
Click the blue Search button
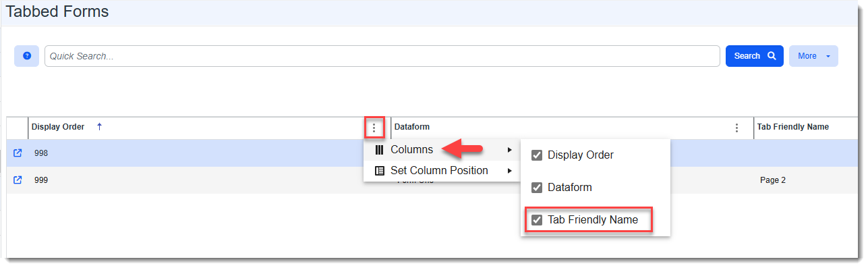pyautogui.click(x=754, y=56)
